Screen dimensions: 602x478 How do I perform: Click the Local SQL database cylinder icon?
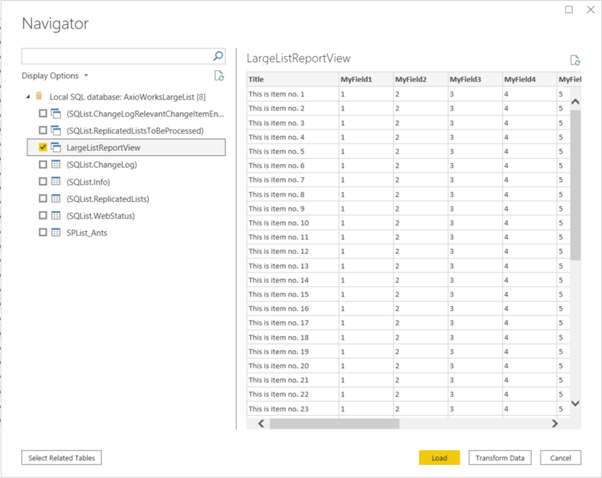click(x=39, y=97)
